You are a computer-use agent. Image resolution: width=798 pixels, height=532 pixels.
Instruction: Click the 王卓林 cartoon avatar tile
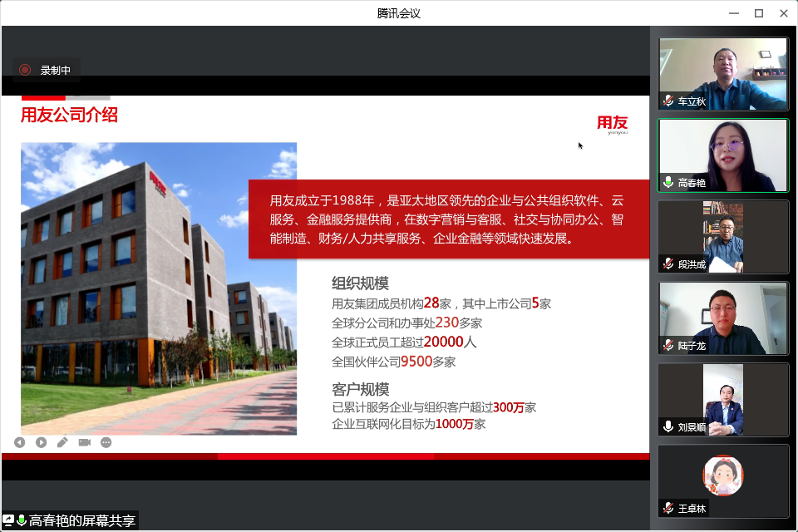pyautogui.click(x=723, y=476)
